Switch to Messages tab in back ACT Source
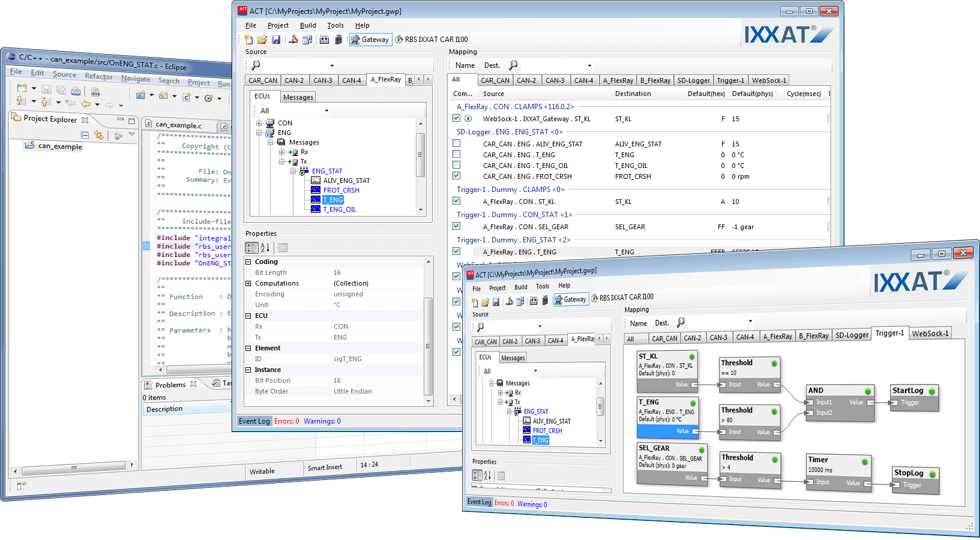 (x=298, y=97)
